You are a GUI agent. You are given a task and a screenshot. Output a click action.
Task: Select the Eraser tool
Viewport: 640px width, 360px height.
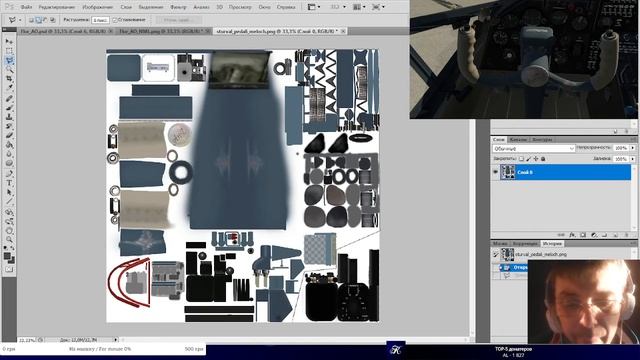pos(9,135)
